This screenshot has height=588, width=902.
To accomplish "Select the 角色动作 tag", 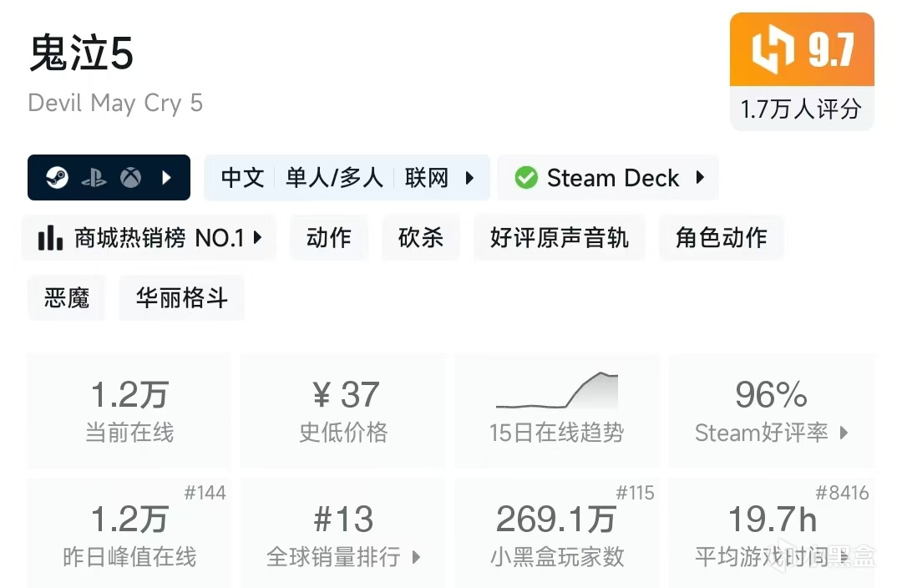I will (721, 237).
